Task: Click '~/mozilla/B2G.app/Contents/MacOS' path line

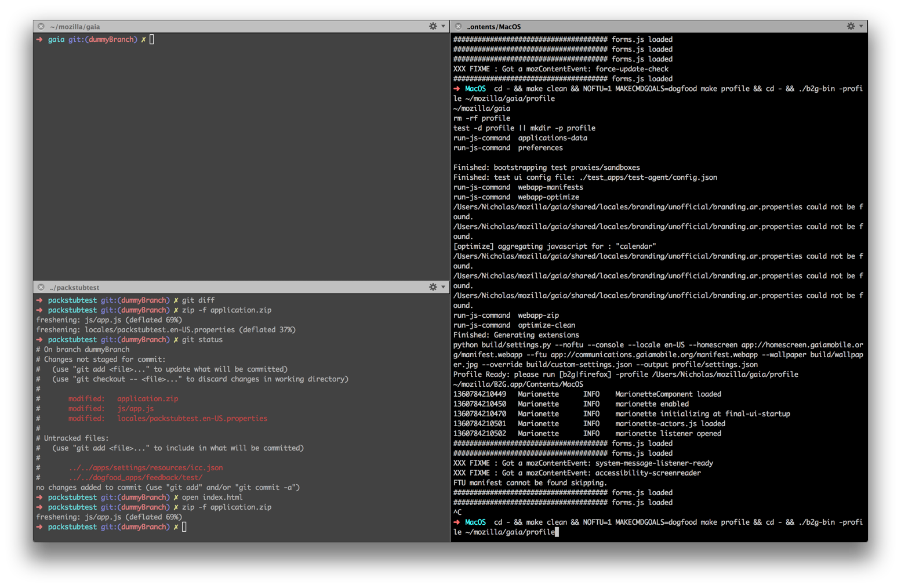Action: click(x=518, y=384)
